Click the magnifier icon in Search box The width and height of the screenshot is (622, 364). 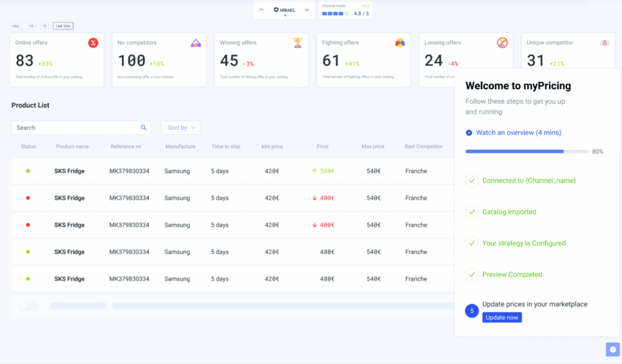click(x=143, y=127)
